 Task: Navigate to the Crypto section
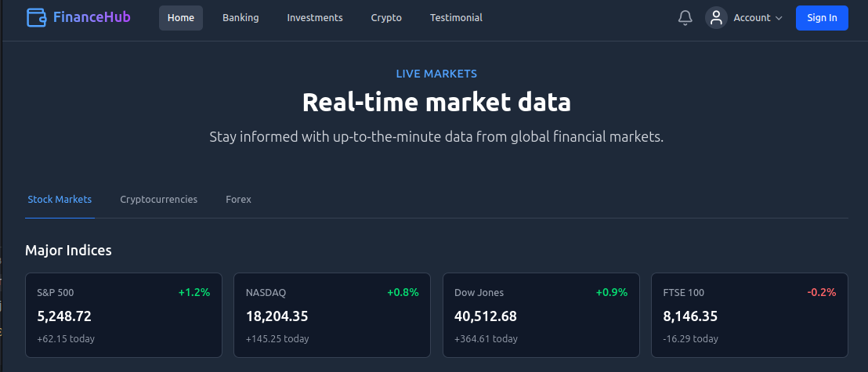point(386,18)
